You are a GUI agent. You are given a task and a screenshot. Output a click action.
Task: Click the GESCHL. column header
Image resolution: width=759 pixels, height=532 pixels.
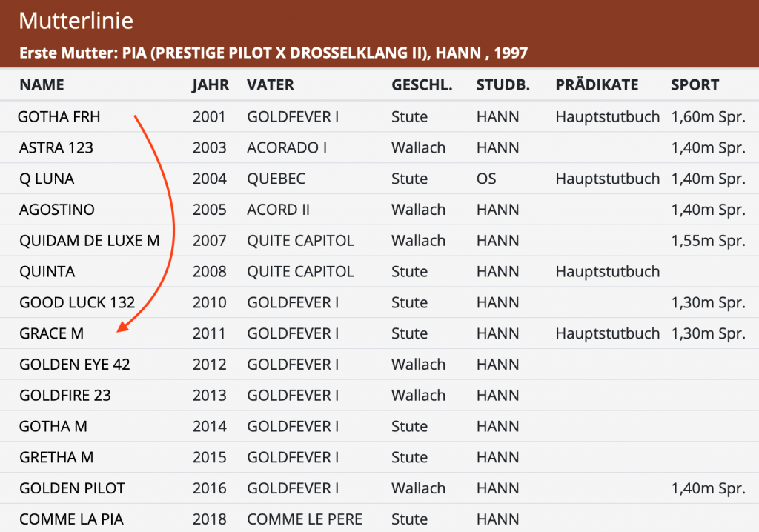pos(422,85)
